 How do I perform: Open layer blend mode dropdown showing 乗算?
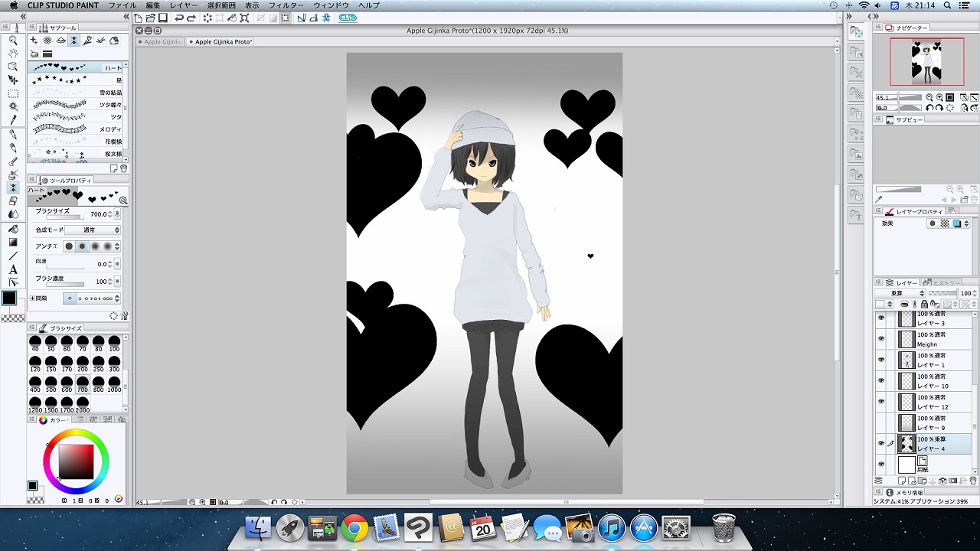pos(900,293)
